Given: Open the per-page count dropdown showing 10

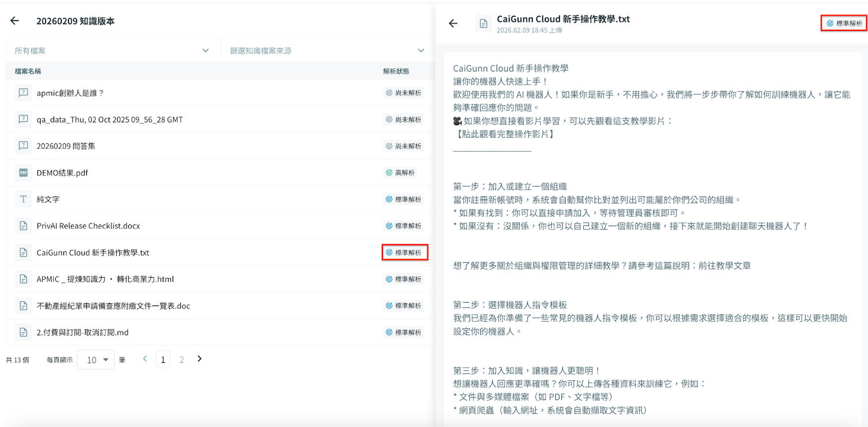Looking at the screenshot, I should [x=96, y=360].
